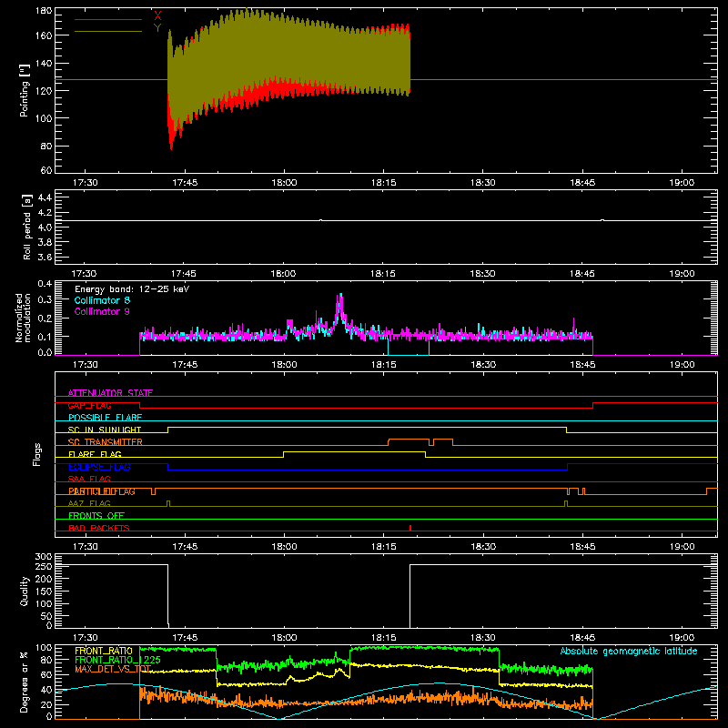Click the Quality axis label

click(25, 591)
